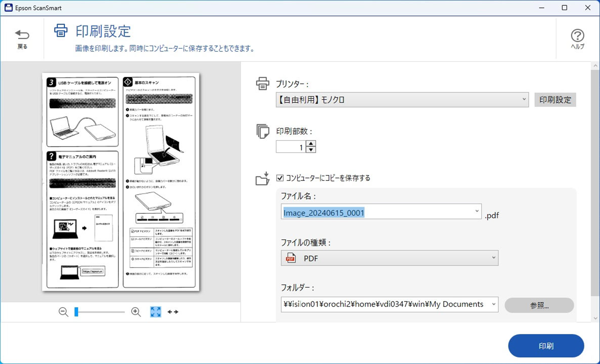The width and height of the screenshot is (600, 364).
Task: Open the file name history dropdown
Action: pos(477,211)
